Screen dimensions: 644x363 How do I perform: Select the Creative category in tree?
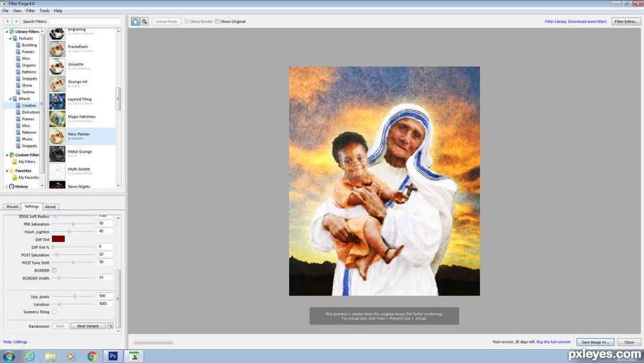click(29, 105)
